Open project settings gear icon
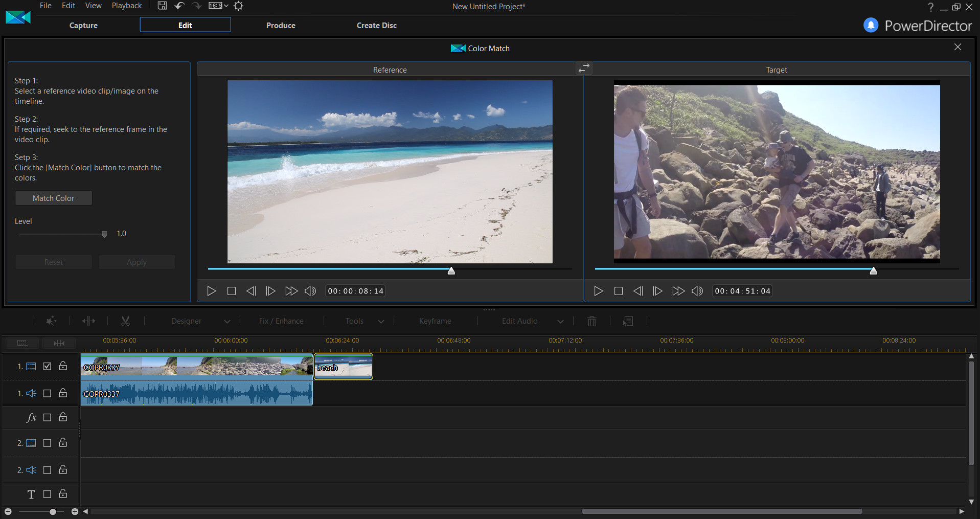Viewport: 980px width, 519px height. (238, 6)
